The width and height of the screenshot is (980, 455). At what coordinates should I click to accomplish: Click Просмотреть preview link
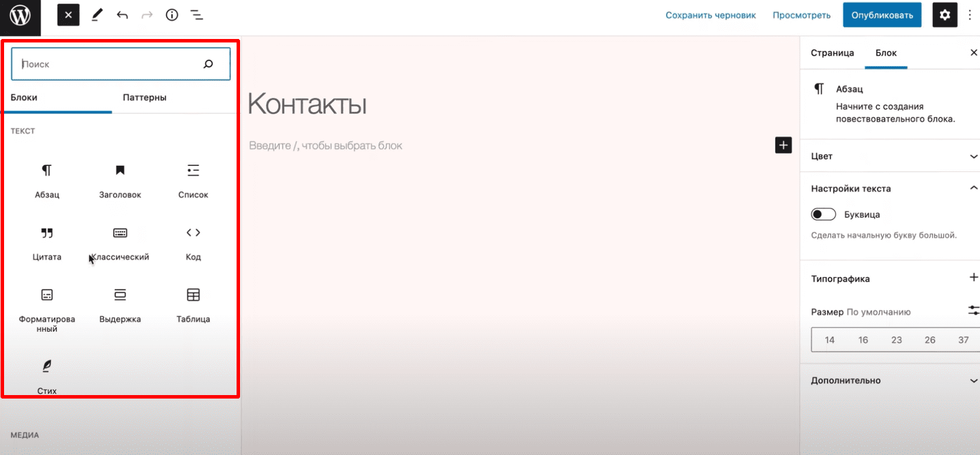802,15
